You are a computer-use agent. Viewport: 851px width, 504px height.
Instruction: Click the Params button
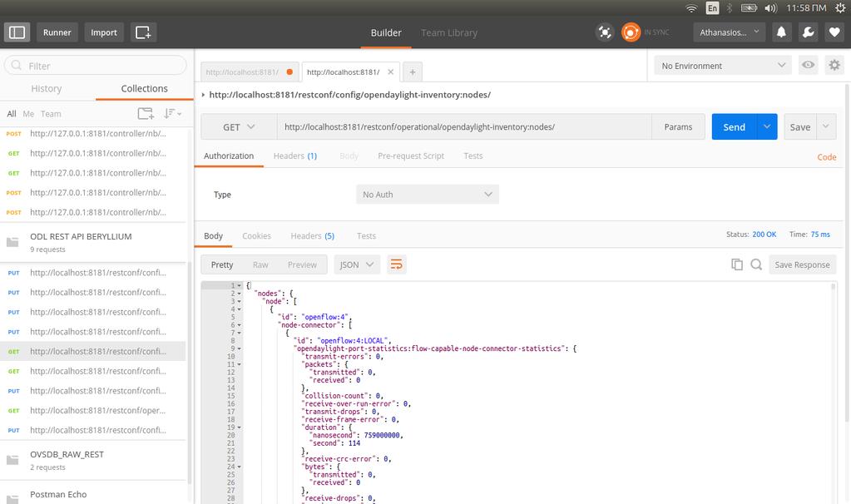pos(679,127)
